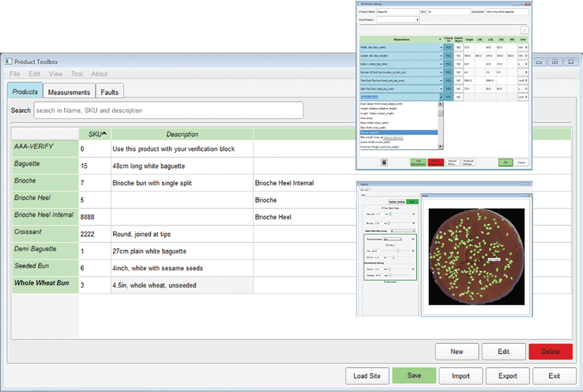Open the File menu
The image size is (583, 392).
[15, 73]
